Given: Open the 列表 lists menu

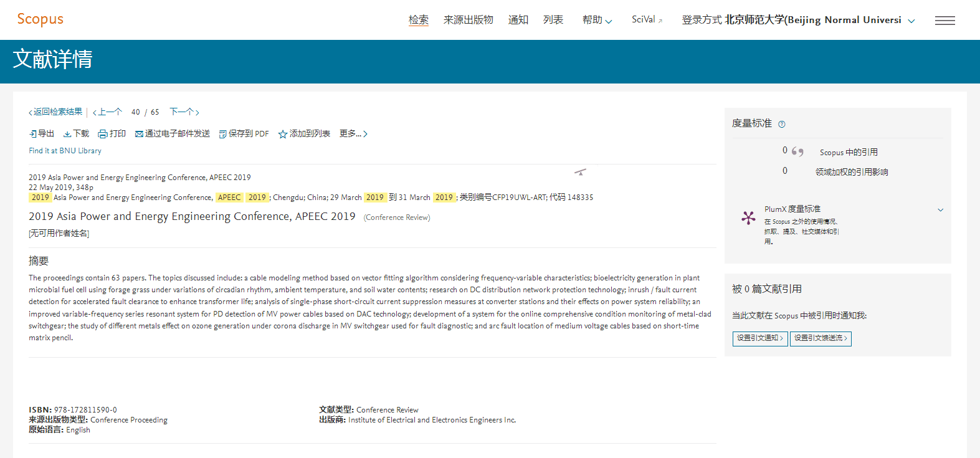Looking at the screenshot, I should [x=553, y=20].
